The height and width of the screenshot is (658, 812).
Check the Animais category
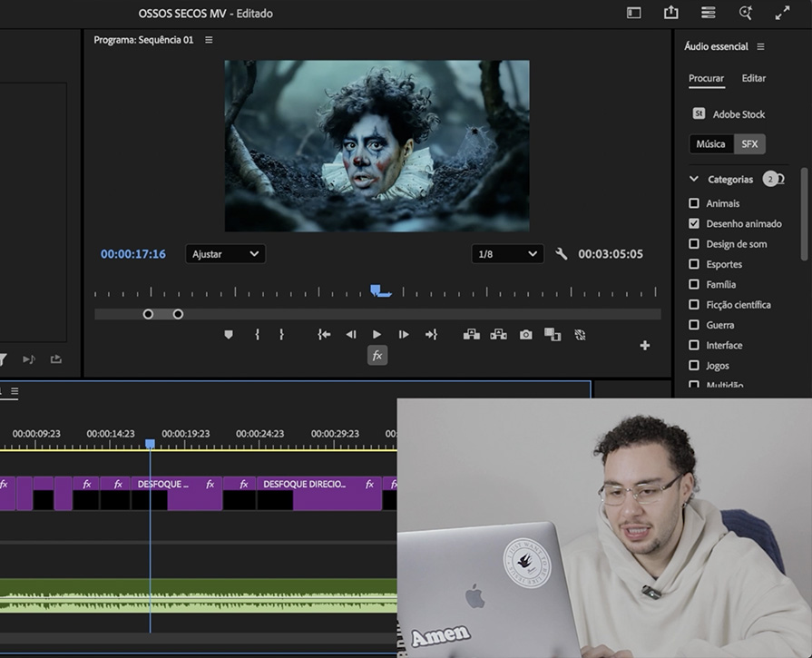pos(694,203)
